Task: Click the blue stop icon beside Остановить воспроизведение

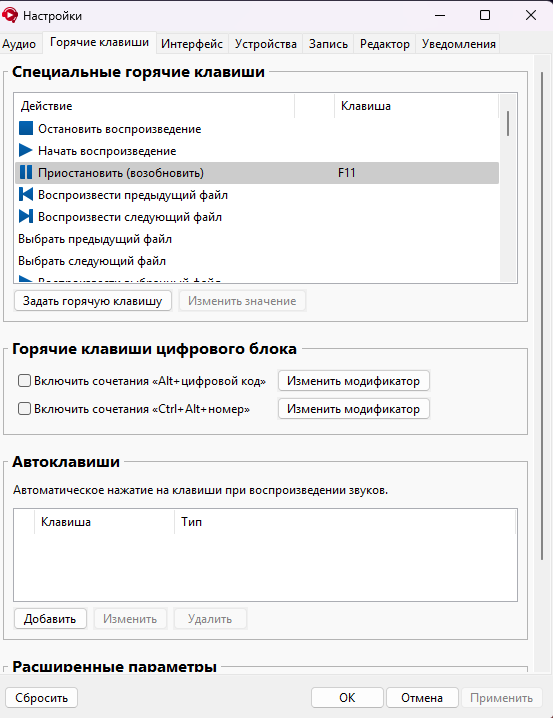Action: tap(26, 129)
